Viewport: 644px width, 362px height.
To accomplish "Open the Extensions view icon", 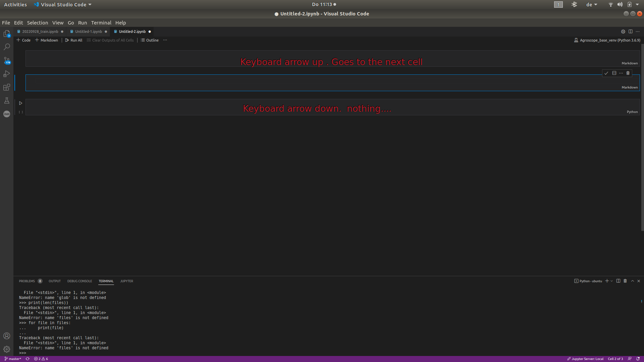I will click(x=7, y=87).
